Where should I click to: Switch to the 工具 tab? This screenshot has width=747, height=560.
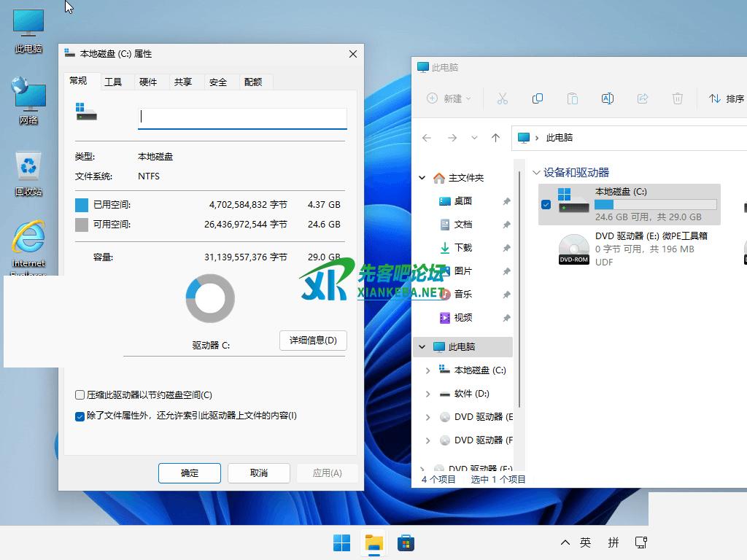coord(113,82)
